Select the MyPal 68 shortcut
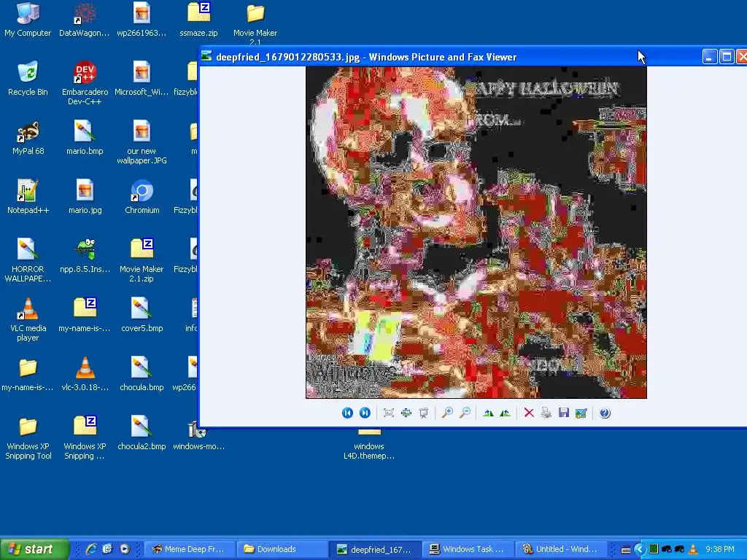The height and width of the screenshot is (560, 747). point(28,138)
